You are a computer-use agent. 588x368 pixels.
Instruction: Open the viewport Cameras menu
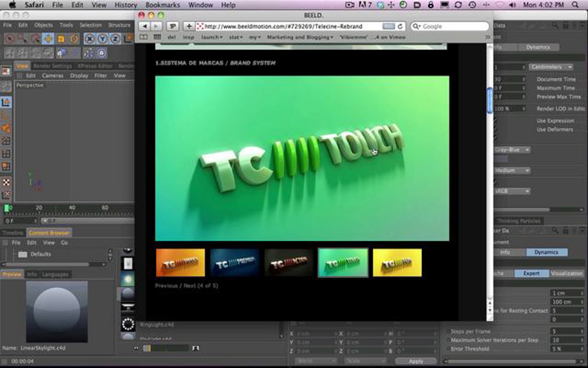[x=52, y=76]
